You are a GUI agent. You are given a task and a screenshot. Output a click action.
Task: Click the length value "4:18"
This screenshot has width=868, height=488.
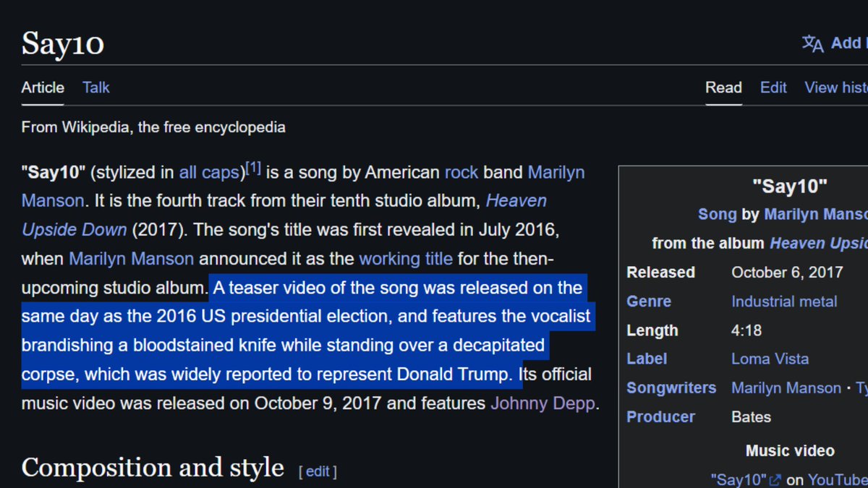746,330
